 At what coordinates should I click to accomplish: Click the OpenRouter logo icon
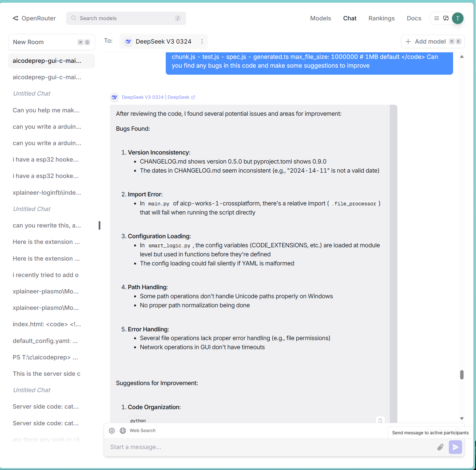(x=16, y=18)
